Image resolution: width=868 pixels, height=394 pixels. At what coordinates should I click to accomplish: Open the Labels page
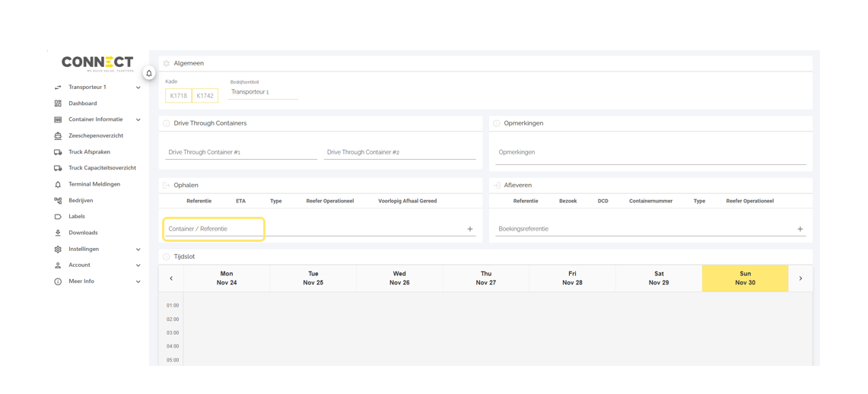pos(77,217)
